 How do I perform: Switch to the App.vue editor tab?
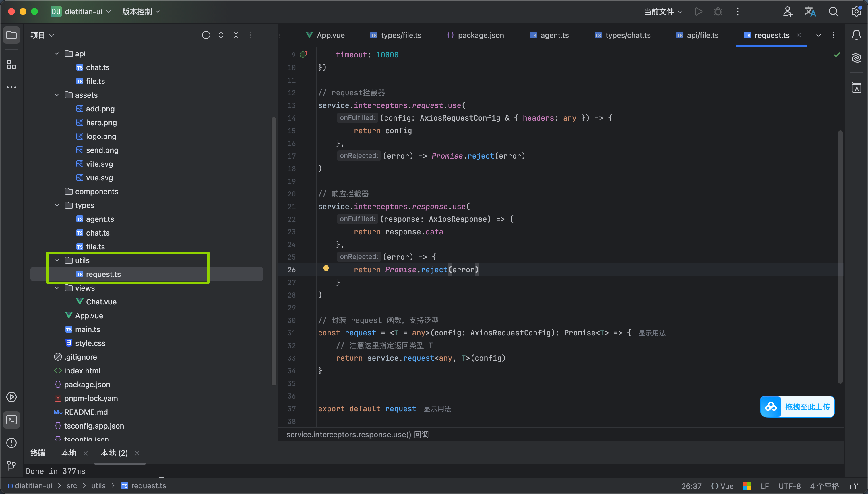coord(325,35)
